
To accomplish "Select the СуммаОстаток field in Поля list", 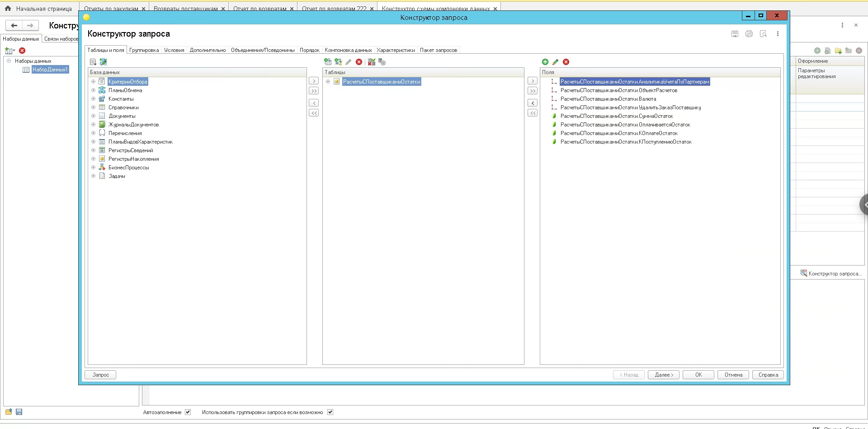I will (x=617, y=116).
